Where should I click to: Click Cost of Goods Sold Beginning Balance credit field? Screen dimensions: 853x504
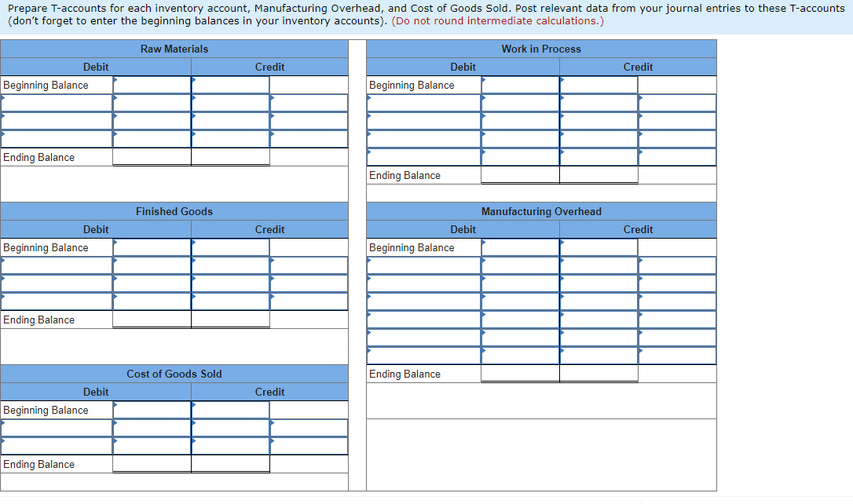coord(230,410)
